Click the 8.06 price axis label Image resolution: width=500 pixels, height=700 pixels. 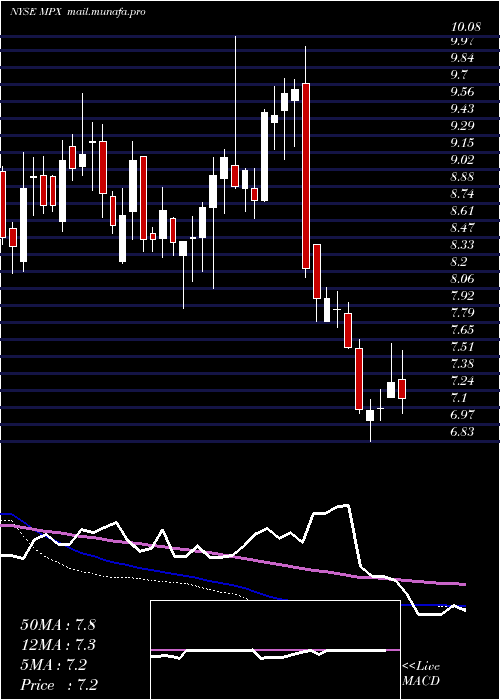462,279
